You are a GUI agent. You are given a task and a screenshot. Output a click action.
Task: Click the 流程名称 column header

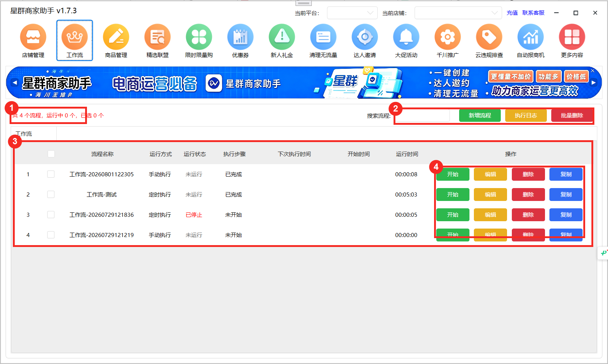pyautogui.click(x=102, y=154)
